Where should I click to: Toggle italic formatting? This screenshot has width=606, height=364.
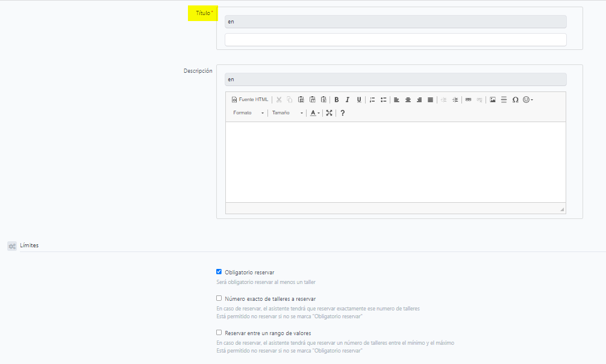point(348,100)
